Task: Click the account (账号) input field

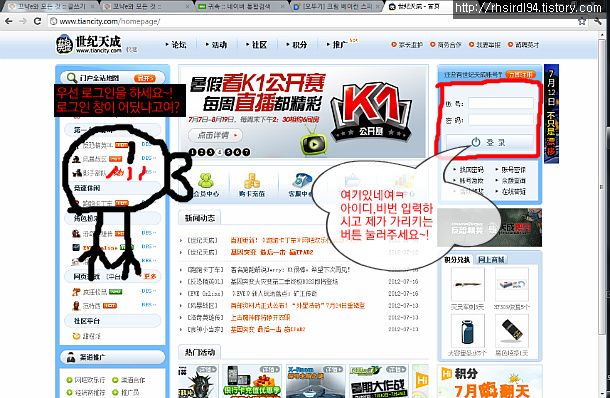Action: [x=501, y=103]
